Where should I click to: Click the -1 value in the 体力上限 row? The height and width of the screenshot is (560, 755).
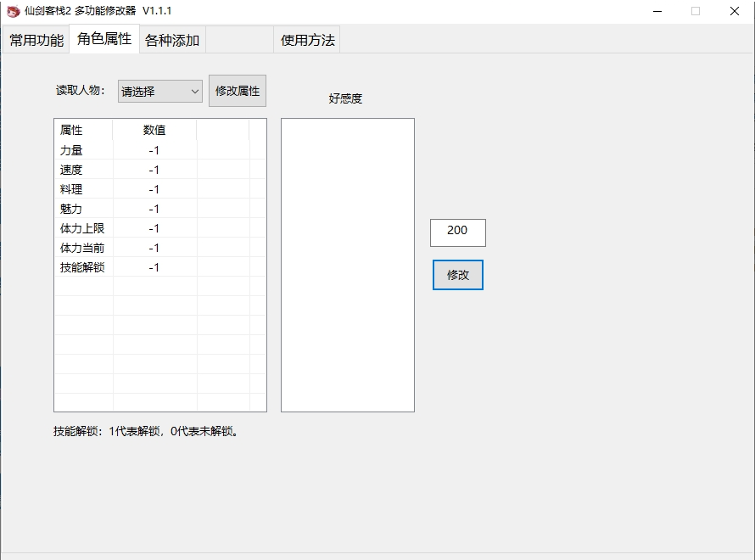154,229
